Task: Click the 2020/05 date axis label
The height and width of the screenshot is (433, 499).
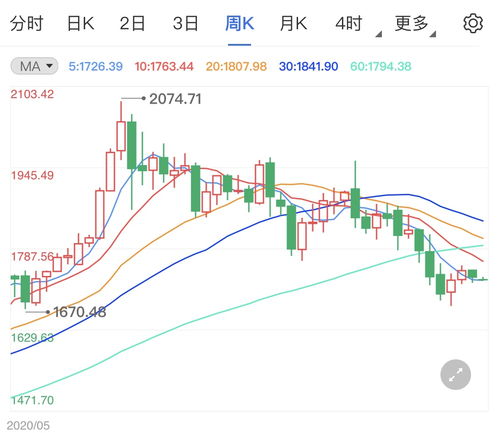Action: (x=28, y=425)
